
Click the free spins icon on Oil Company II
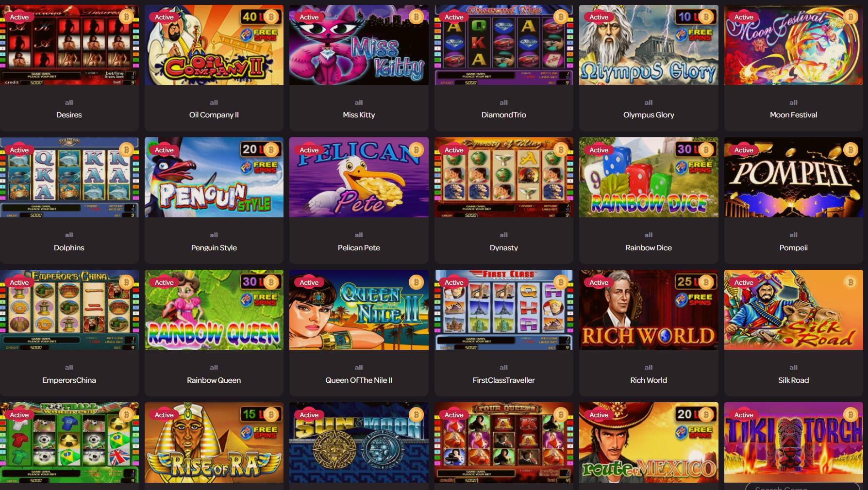pos(260,34)
